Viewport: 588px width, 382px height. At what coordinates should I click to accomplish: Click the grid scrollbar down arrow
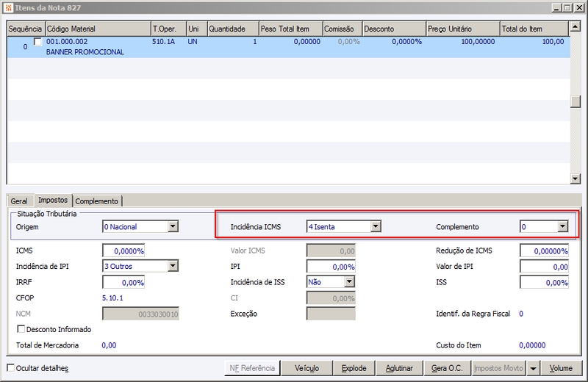point(575,179)
